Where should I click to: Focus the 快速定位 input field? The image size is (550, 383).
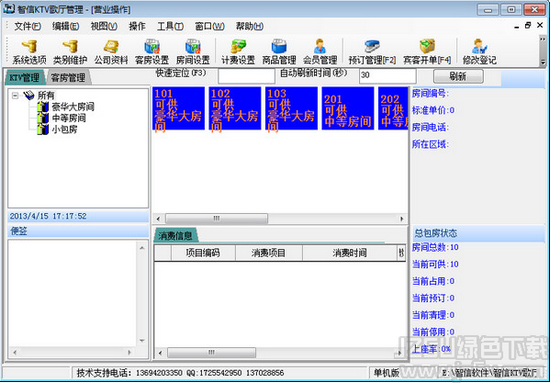tap(246, 76)
